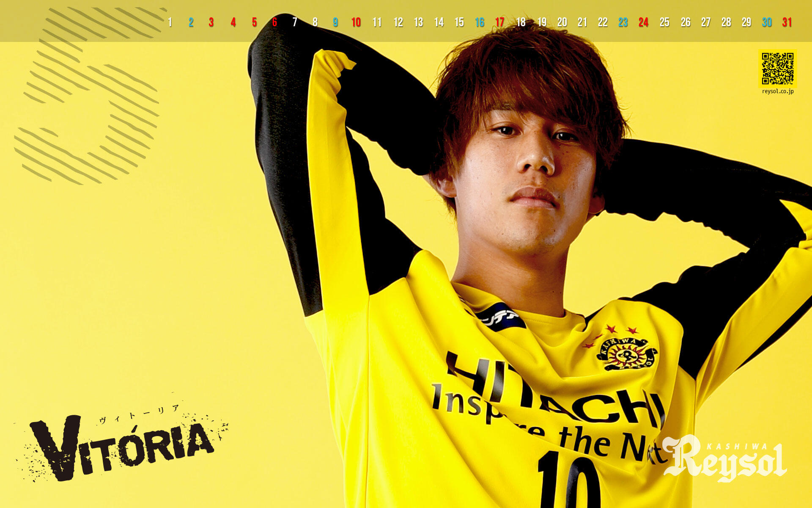Click the ヴィトーリア katakana text
Screen dimensions: 812x508
[x=139, y=414]
